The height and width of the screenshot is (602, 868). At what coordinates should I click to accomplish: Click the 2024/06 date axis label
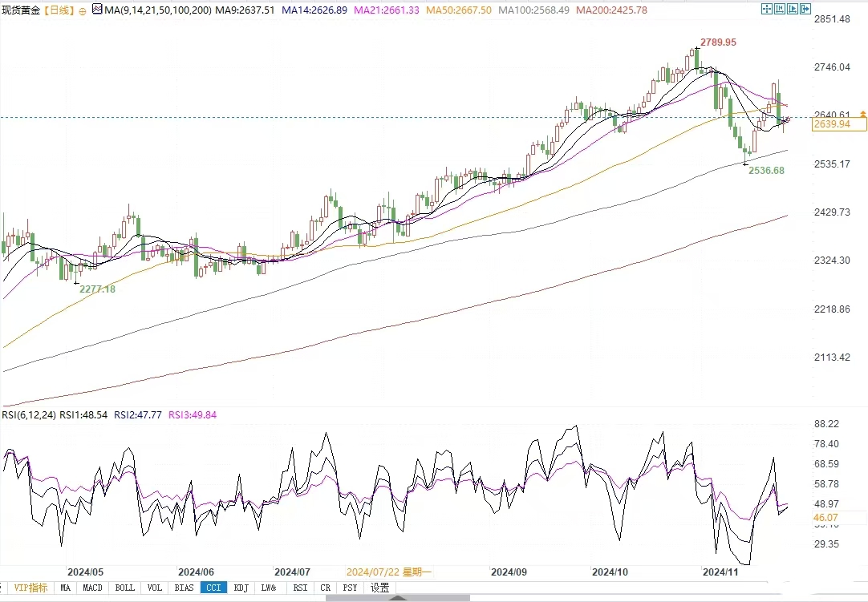[196, 572]
